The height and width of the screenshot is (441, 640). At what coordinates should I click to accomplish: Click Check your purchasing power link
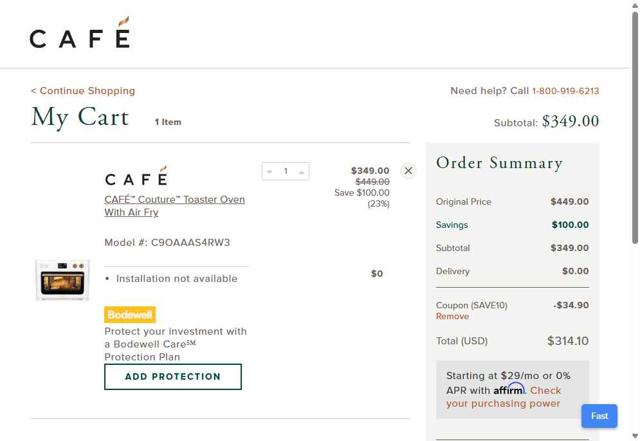504,397
